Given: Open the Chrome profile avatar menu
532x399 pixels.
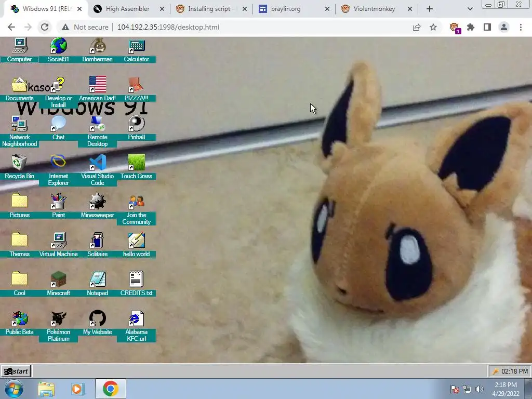Looking at the screenshot, I should [504, 27].
